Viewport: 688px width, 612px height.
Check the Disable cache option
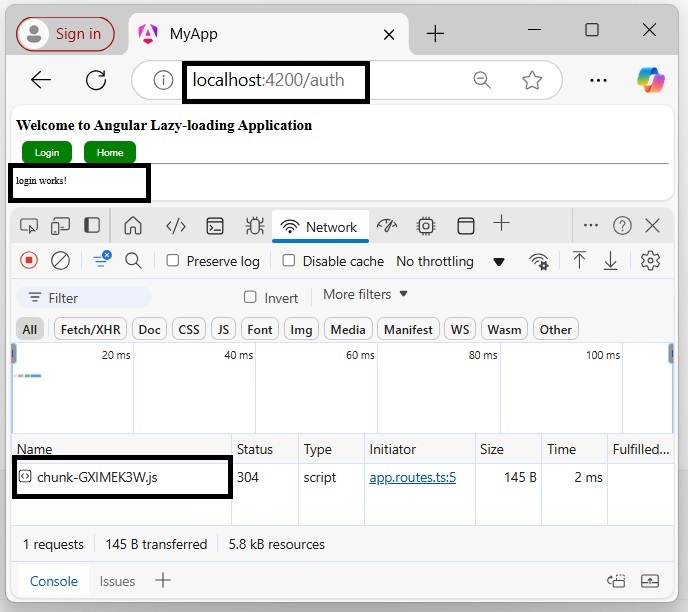point(289,261)
